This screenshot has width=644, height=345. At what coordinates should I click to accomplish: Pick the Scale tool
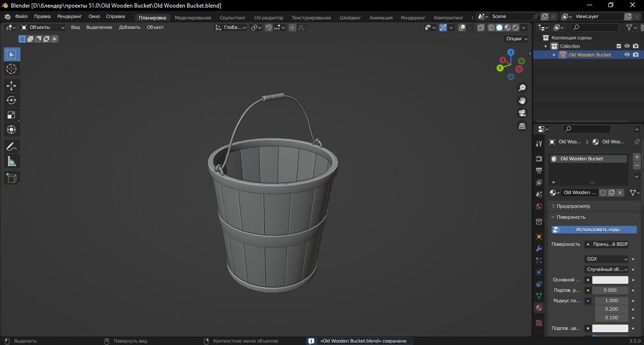point(11,115)
